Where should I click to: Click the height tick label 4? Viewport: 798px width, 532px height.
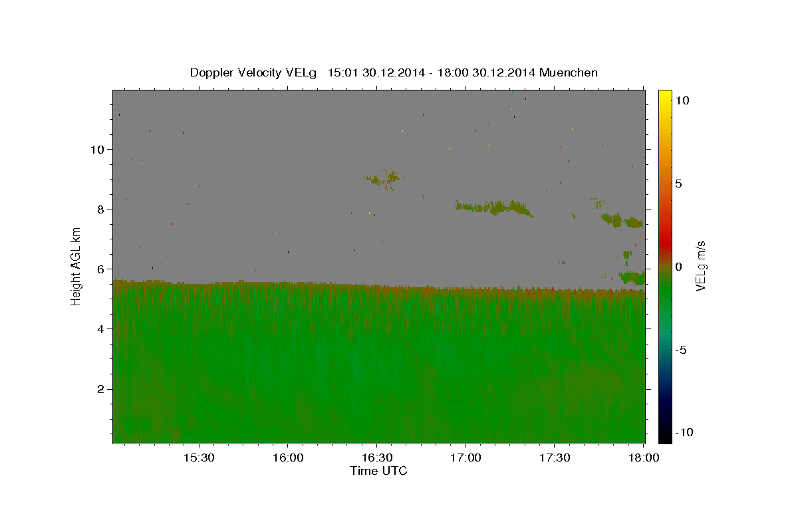101,329
